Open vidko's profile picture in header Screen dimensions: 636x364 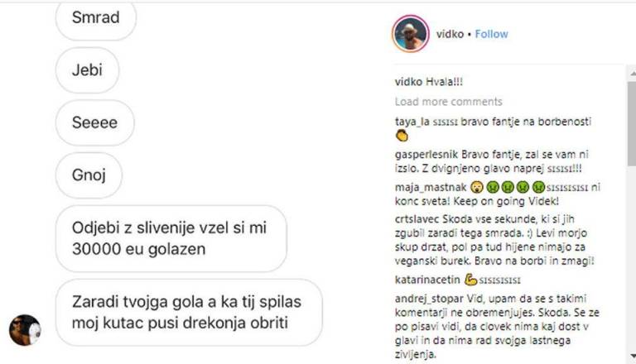click(x=411, y=34)
